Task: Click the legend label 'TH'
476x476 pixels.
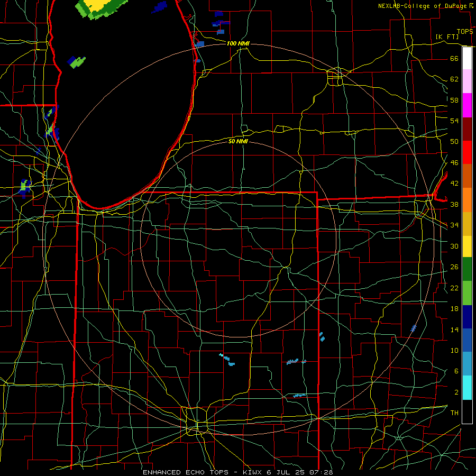Action: pyautogui.click(x=454, y=413)
